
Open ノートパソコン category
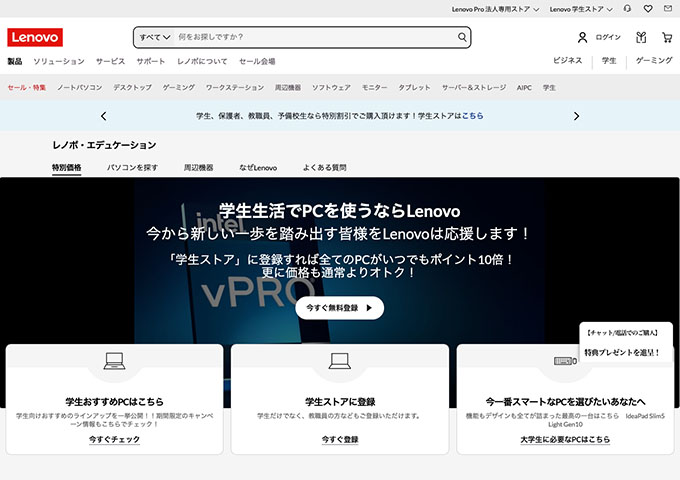[80, 88]
